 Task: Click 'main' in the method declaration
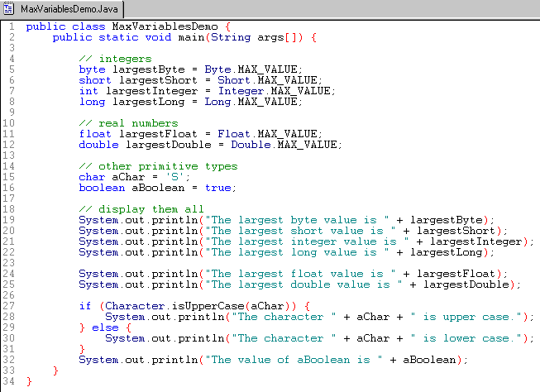tap(192, 37)
